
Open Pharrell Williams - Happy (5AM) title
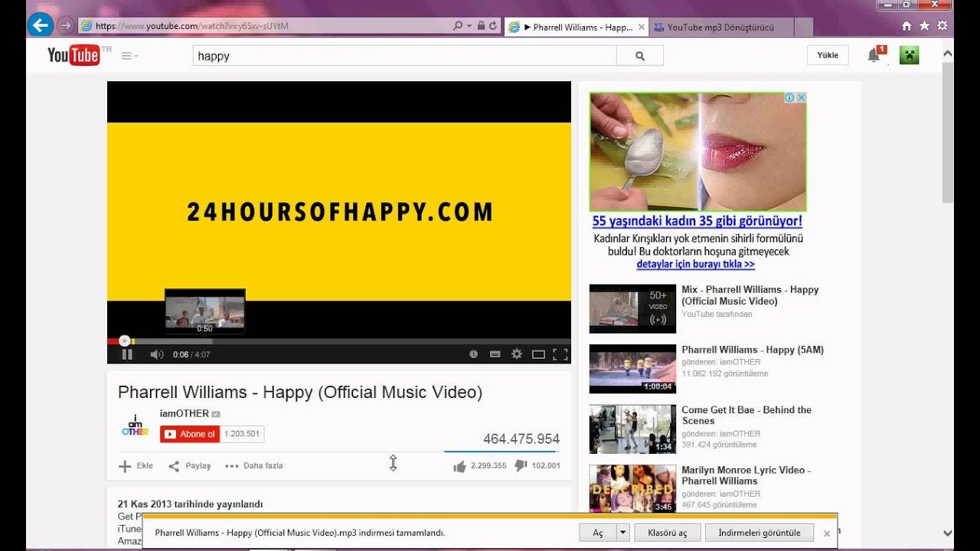coord(753,350)
